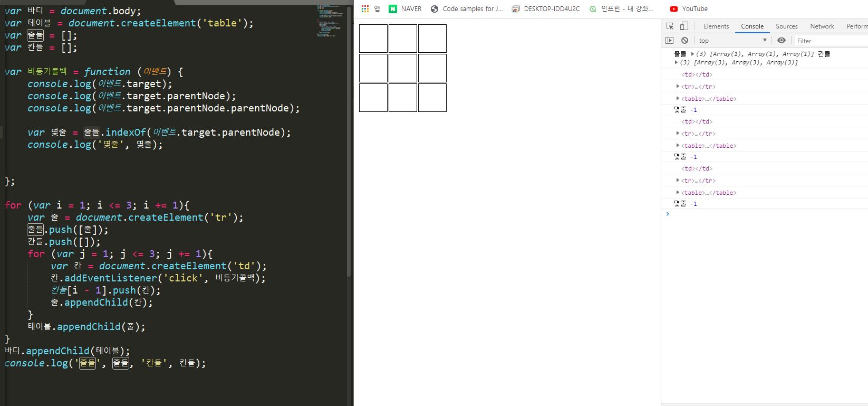Open the YouTube bookmark
Screen dimensions: 868x406
point(689,8)
